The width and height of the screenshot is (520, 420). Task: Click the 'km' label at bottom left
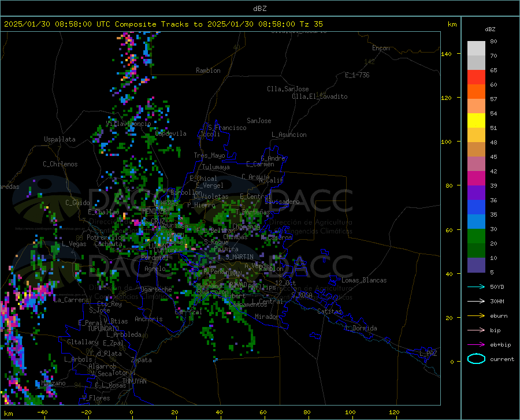(x=8, y=414)
